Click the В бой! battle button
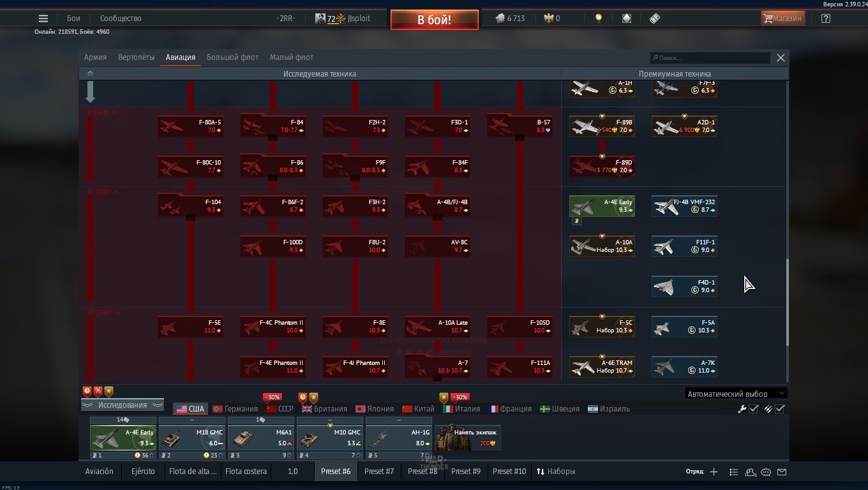868x490 pixels. [x=435, y=20]
